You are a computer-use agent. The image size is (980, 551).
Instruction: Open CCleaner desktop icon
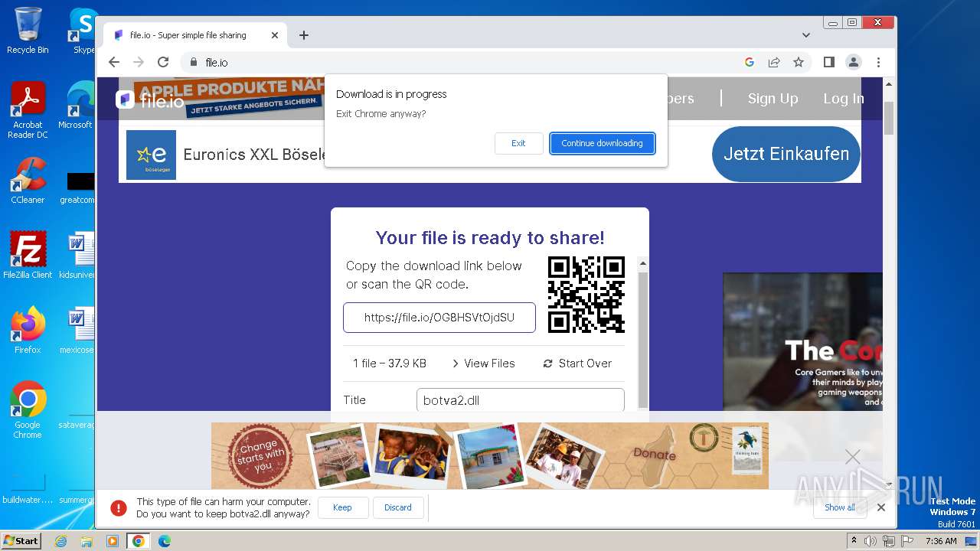(28, 181)
